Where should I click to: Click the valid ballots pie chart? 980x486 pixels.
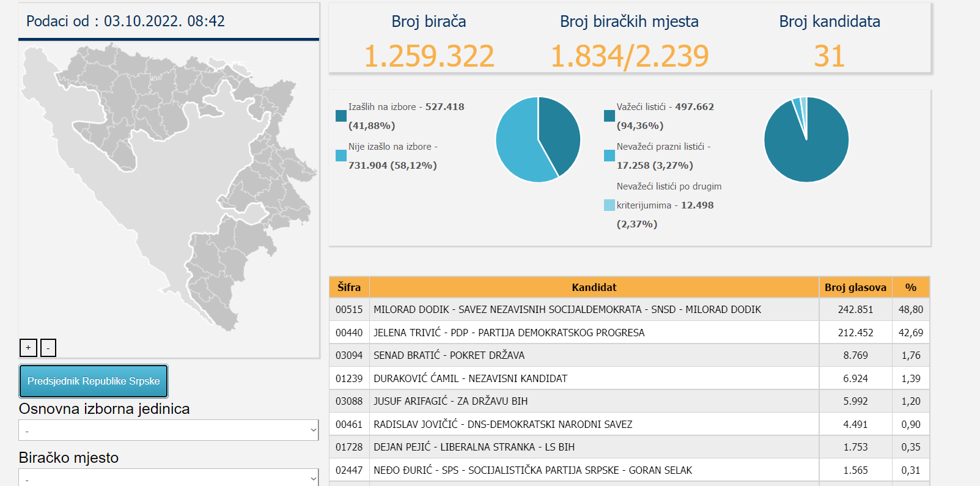coord(806,139)
